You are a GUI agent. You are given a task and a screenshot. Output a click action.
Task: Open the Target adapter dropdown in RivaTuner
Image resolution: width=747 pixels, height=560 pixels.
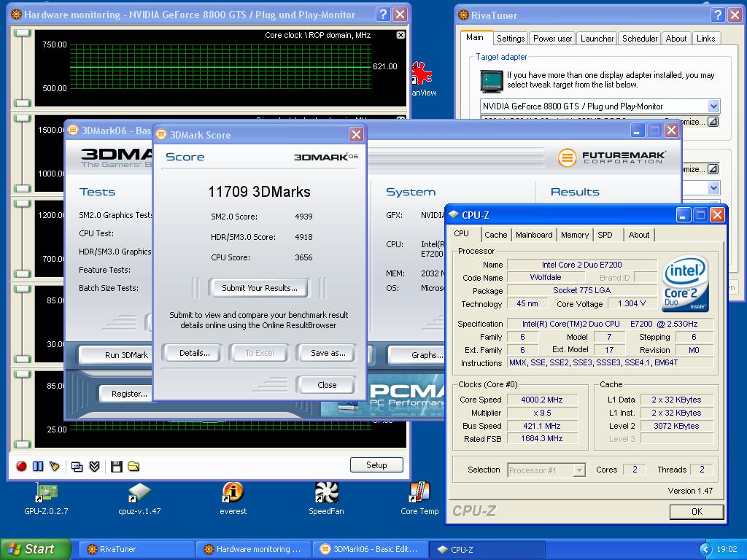pos(713,106)
